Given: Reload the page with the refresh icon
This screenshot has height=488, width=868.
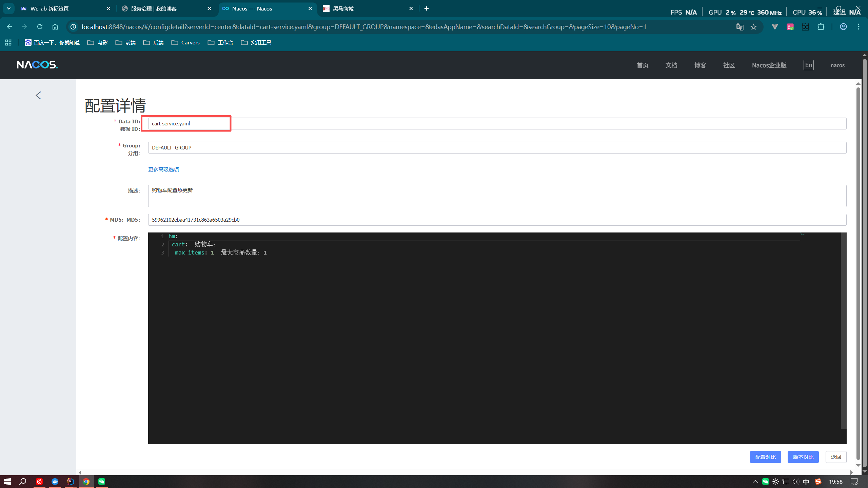Looking at the screenshot, I should click(40, 27).
